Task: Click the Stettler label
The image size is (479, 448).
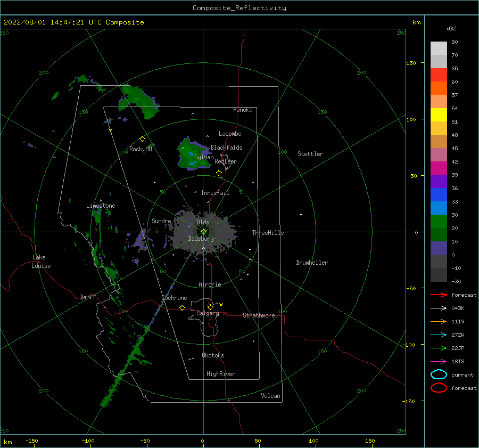Action: (x=310, y=154)
